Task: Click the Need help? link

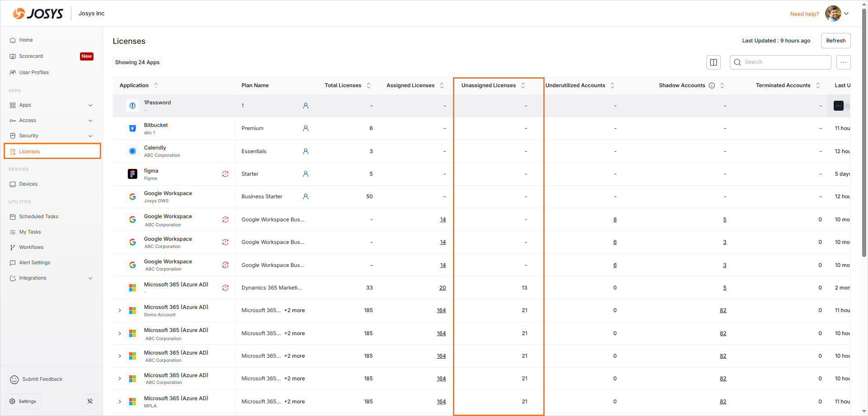Action: [804, 14]
